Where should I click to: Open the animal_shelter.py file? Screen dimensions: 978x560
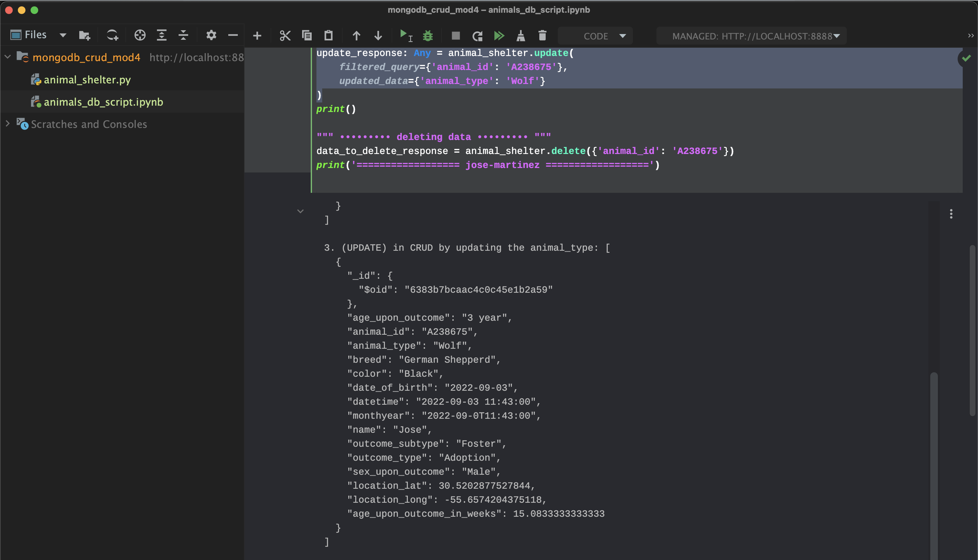point(87,80)
